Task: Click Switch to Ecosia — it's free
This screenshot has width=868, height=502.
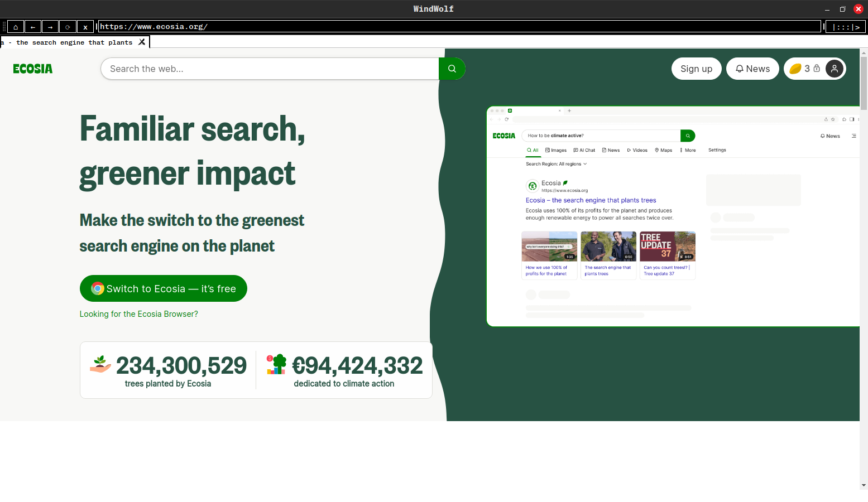Action: (164, 288)
